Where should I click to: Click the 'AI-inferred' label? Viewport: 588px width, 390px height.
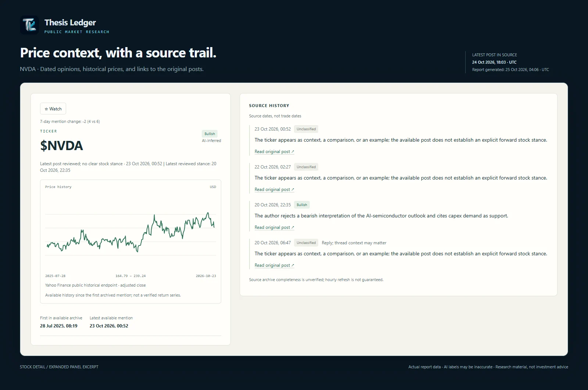pyautogui.click(x=211, y=141)
